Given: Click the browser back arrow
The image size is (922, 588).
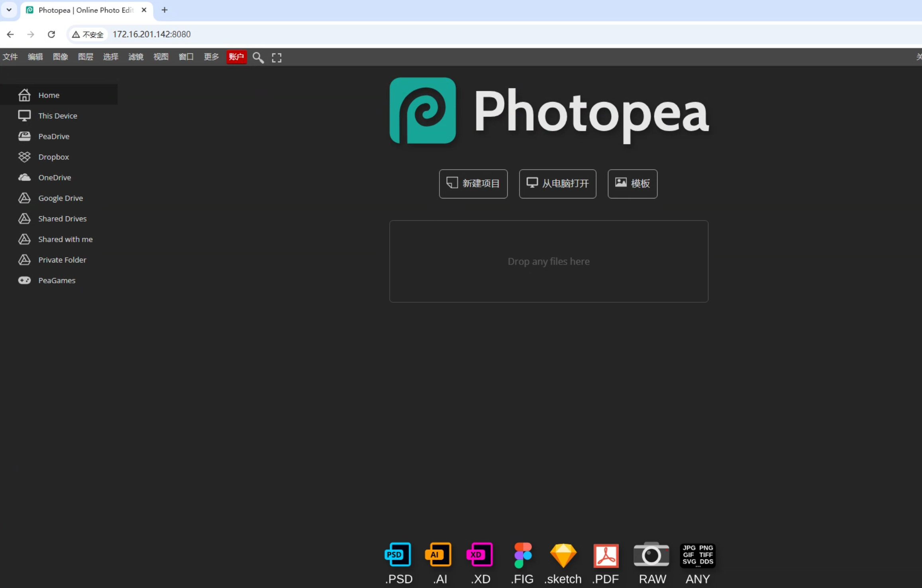Looking at the screenshot, I should (x=10, y=34).
